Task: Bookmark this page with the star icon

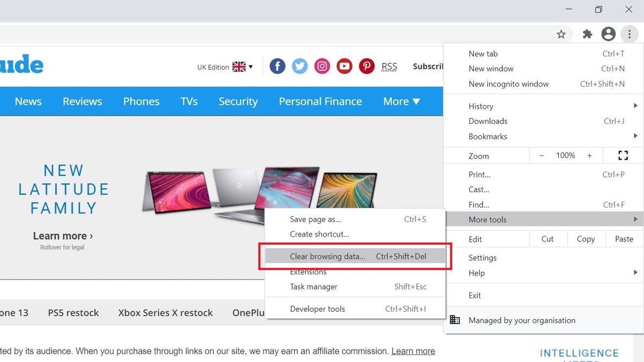Action: click(561, 34)
